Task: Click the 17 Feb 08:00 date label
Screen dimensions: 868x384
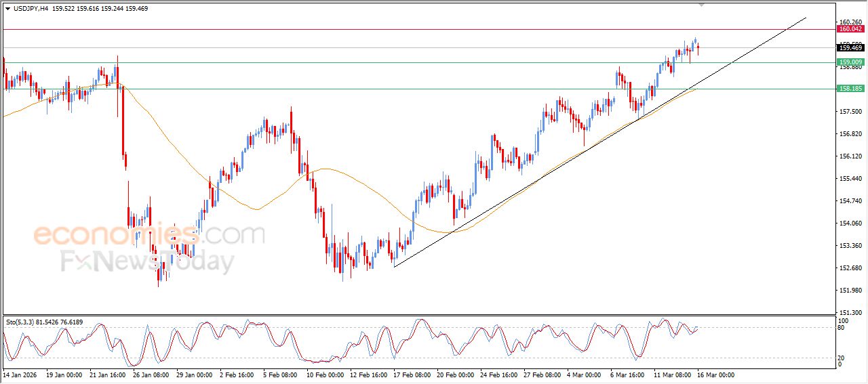Action: 413,374
